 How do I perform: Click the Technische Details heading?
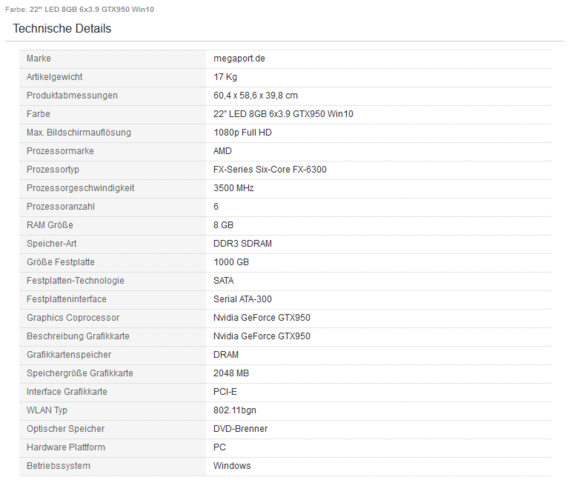pos(62,29)
